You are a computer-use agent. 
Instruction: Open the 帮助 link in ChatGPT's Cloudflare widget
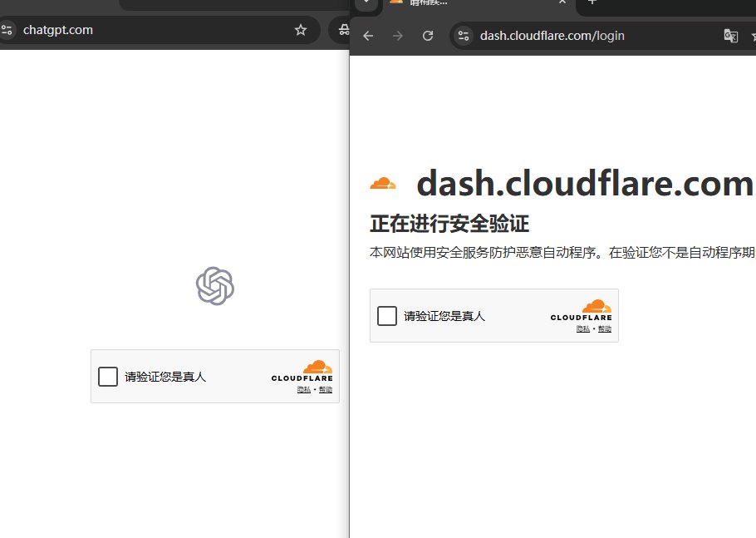pos(326,389)
